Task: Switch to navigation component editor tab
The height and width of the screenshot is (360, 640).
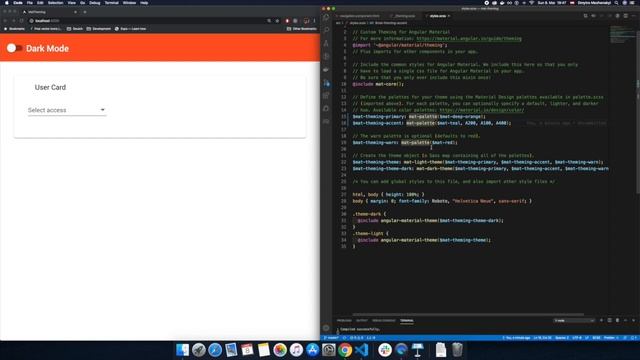Action: point(359,16)
